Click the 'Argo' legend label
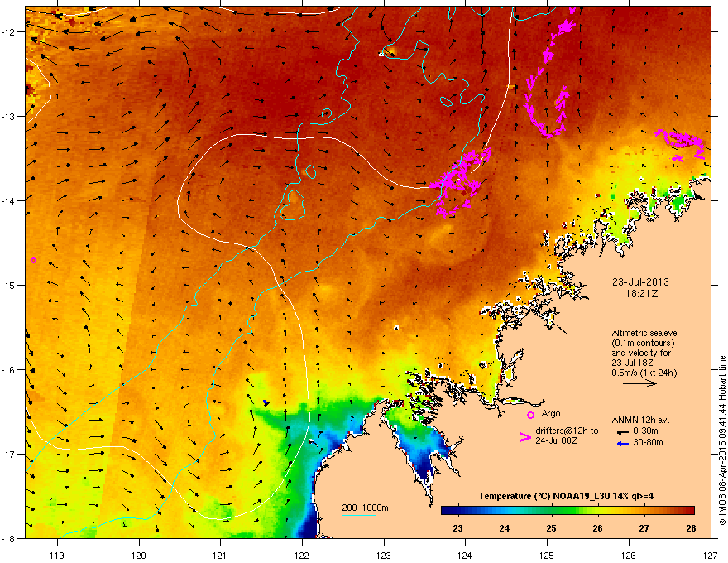The height and width of the screenshot is (563, 728). click(551, 413)
